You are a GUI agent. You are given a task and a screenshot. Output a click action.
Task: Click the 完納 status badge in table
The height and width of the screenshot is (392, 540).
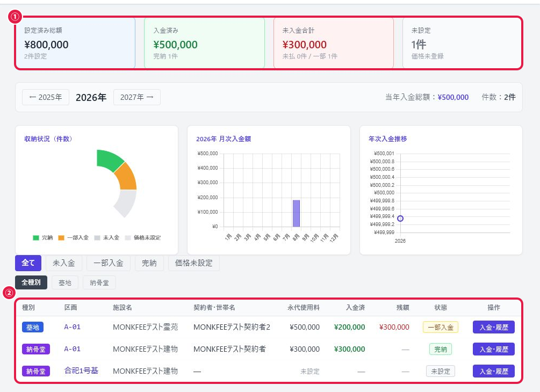(x=441, y=350)
